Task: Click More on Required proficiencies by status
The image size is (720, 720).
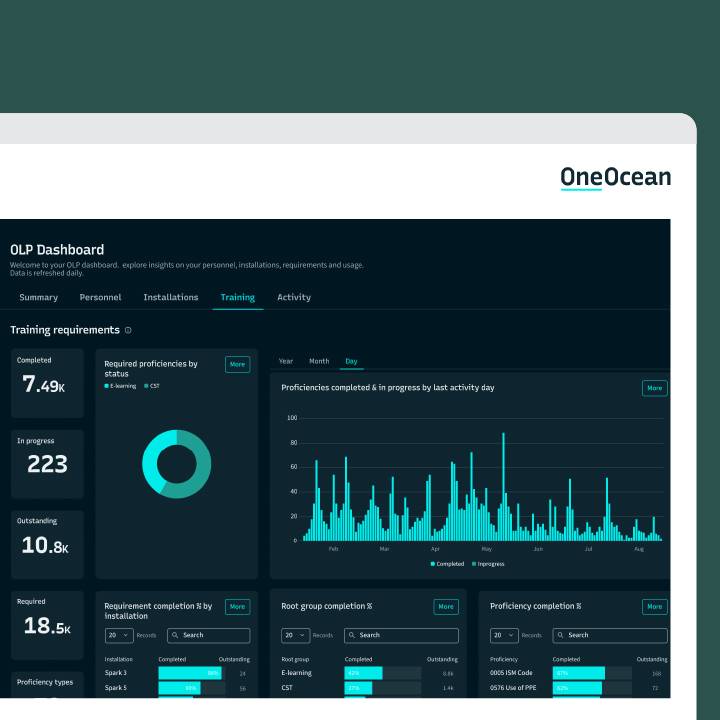Action: 237,365
